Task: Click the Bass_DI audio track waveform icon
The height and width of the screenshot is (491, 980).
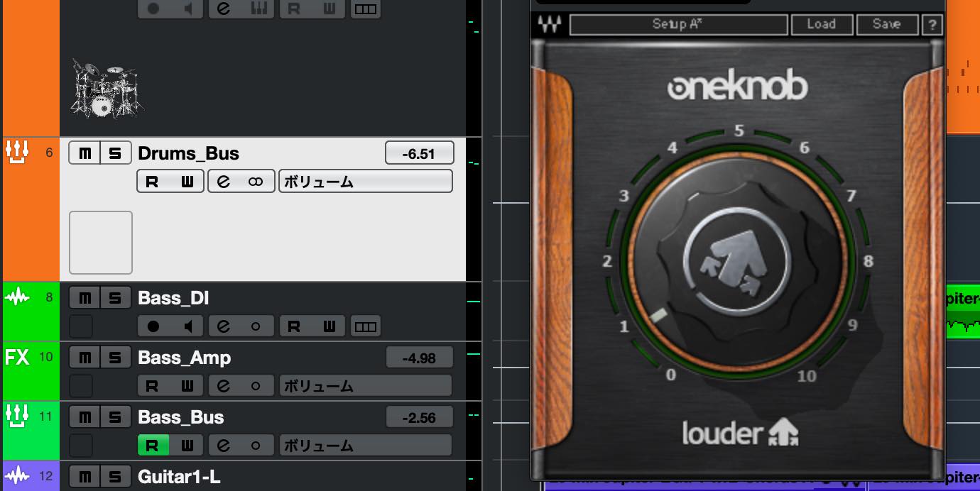Action: [17, 298]
